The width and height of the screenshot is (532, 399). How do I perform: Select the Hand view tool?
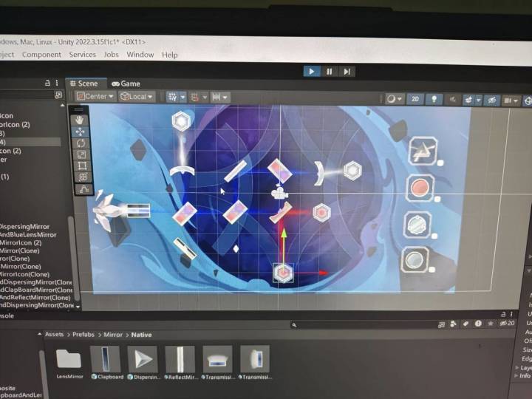tap(80, 120)
